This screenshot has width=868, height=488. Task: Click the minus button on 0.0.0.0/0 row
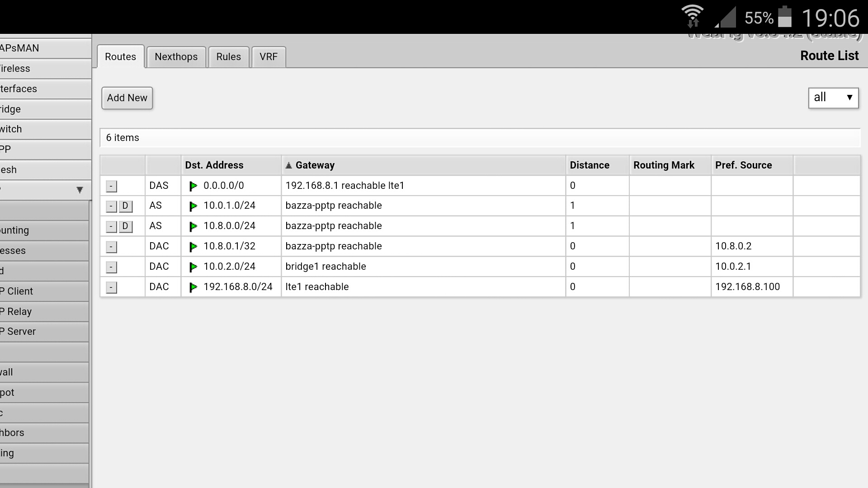coord(111,186)
